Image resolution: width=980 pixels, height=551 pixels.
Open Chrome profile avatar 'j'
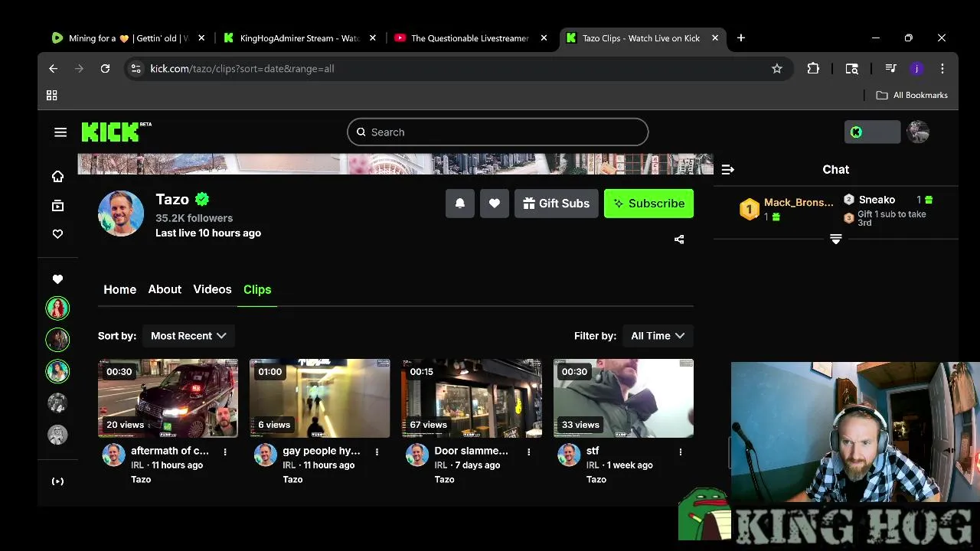point(916,69)
